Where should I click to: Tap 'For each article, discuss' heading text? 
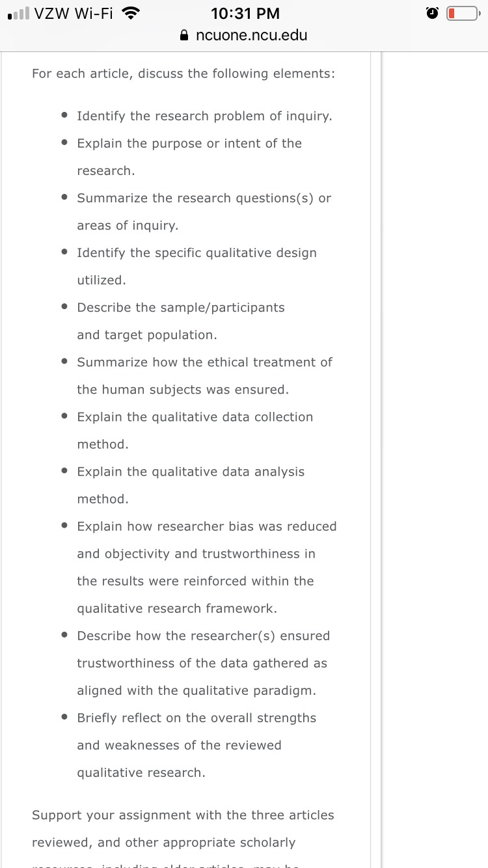coord(183,74)
